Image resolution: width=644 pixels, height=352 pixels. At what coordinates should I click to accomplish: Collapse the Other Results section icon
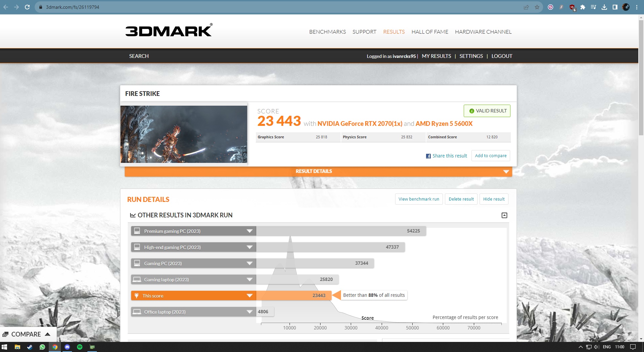coord(504,215)
